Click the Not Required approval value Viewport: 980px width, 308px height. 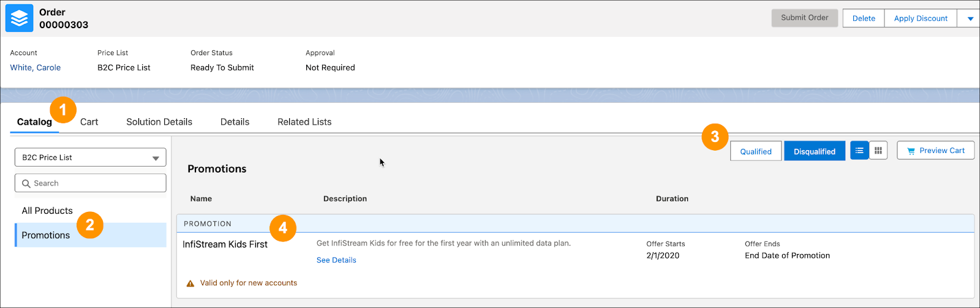(330, 67)
